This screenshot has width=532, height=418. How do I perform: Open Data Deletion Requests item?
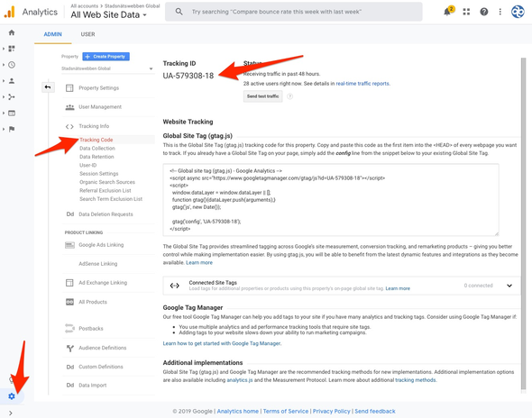pyautogui.click(x=105, y=214)
